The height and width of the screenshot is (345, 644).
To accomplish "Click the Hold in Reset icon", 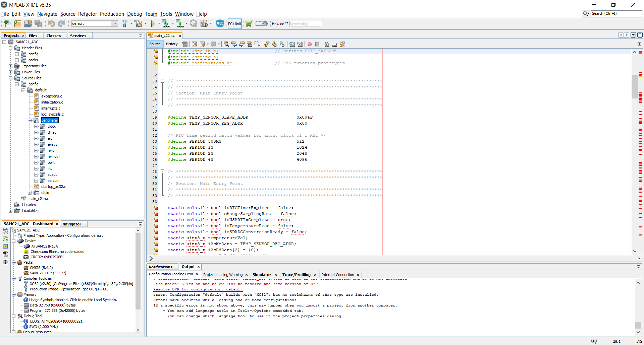I will 194,23.
